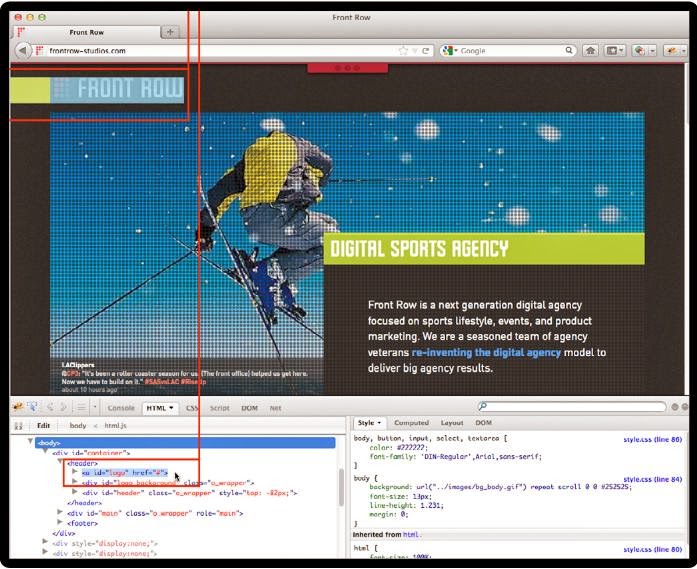The width and height of the screenshot is (697, 569).
Task: Click the browser back arrow button
Action: click(x=22, y=50)
